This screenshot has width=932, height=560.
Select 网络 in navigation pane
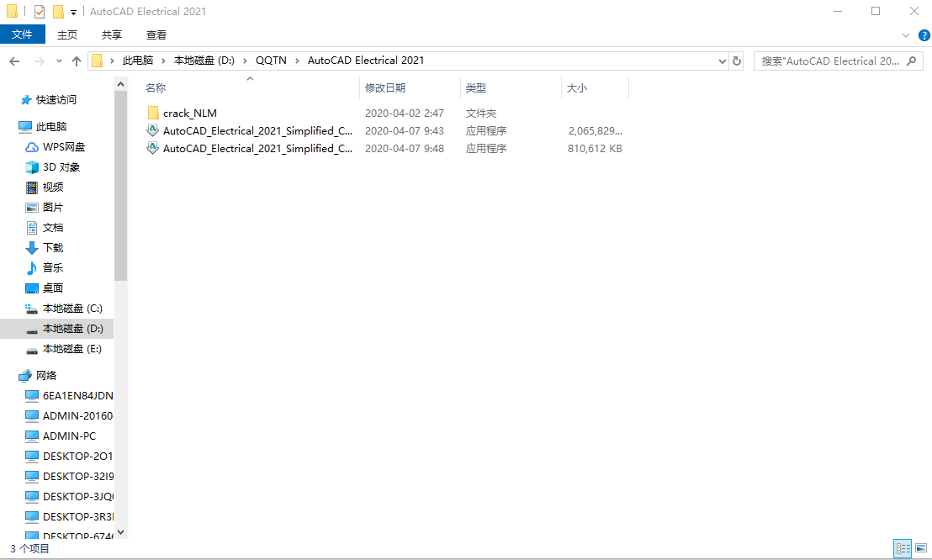(x=46, y=375)
